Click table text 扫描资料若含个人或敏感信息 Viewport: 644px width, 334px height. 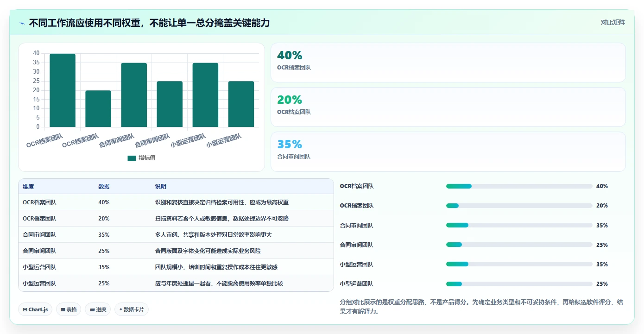[x=191, y=219]
